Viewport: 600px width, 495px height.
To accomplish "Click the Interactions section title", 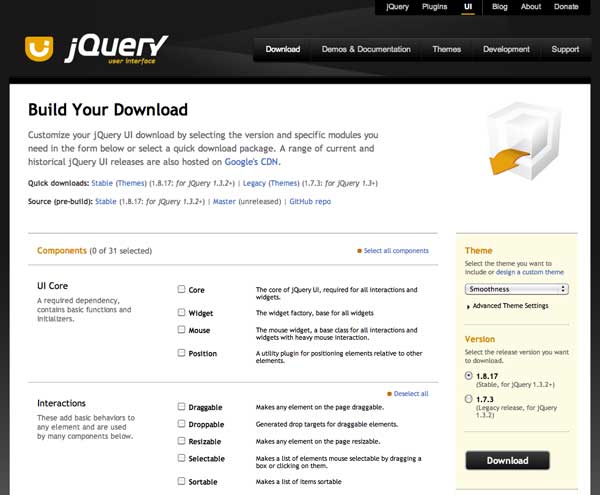I will pyautogui.click(x=61, y=403).
